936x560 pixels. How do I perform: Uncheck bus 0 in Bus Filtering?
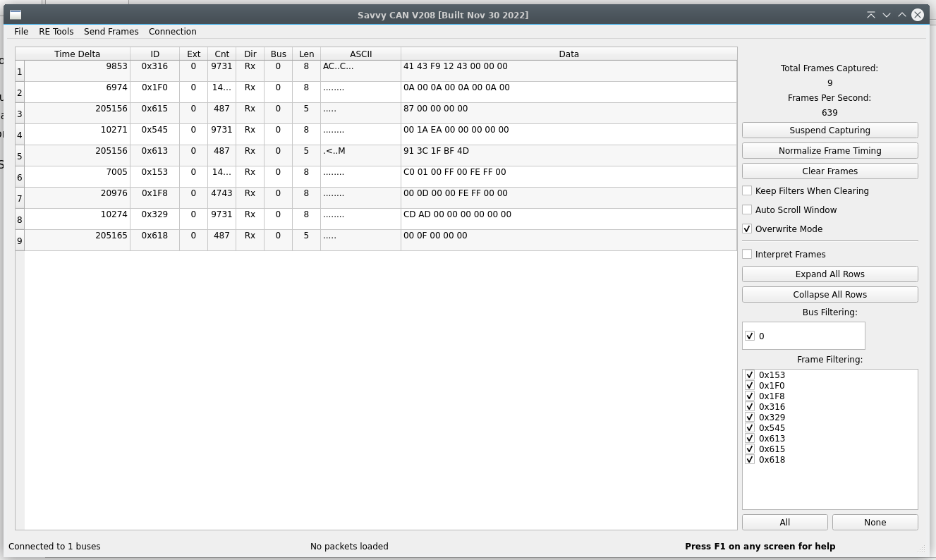pyautogui.click(x=750, y=336)
